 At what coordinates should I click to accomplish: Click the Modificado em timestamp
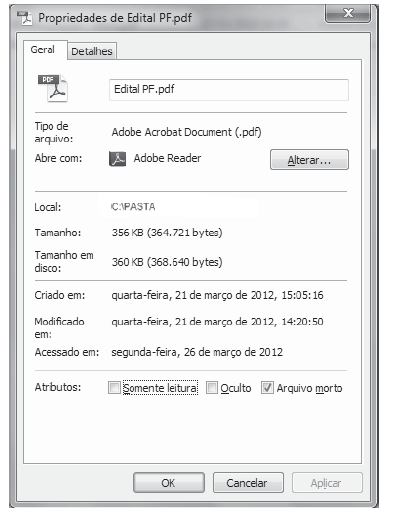(217, 322)
